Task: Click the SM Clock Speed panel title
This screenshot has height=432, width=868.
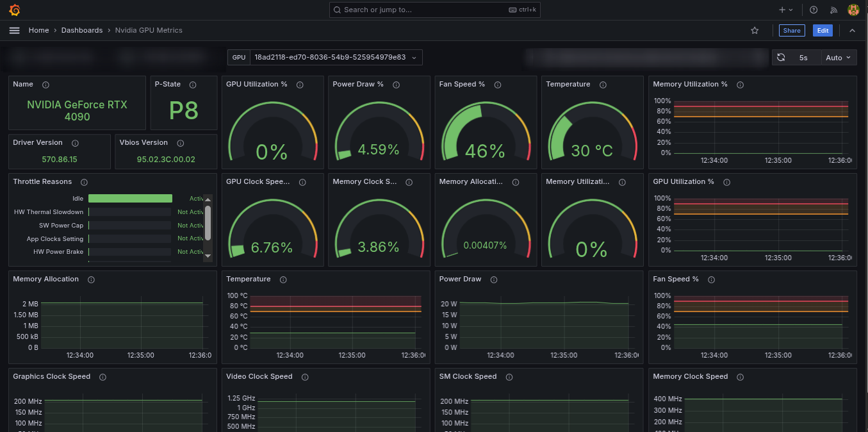Action: pos(468,377)
